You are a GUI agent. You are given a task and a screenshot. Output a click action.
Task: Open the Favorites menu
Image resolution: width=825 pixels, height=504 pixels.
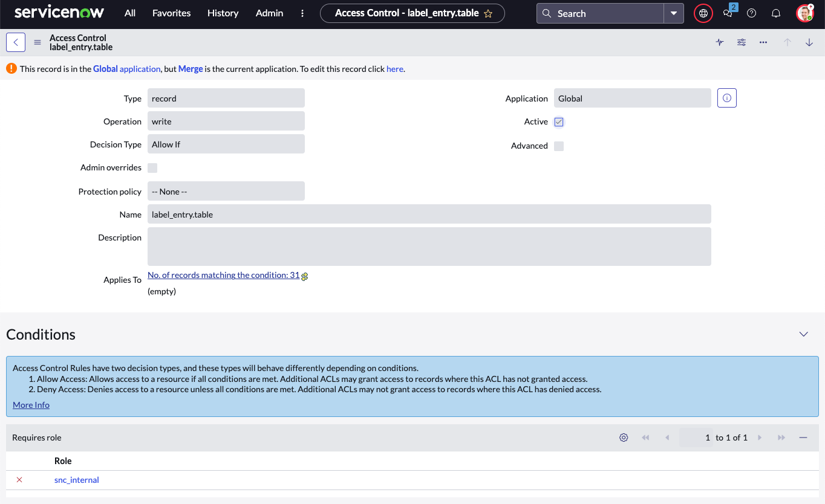tap(171, 13)
